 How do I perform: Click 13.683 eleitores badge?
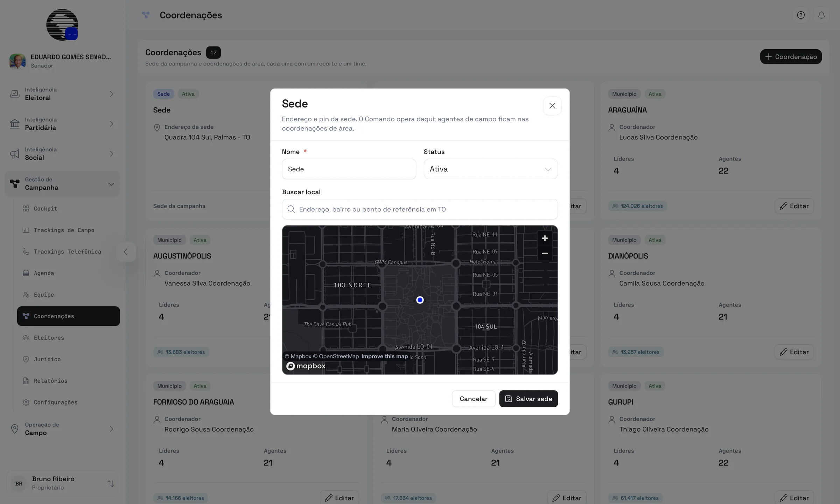(x=181, y=352)
